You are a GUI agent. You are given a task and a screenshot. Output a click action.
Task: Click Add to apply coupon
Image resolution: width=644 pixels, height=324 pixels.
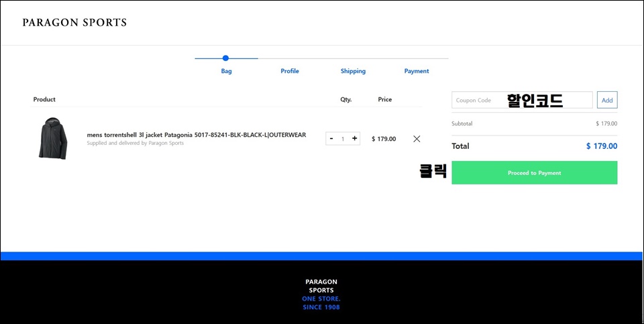pos(607,100)
